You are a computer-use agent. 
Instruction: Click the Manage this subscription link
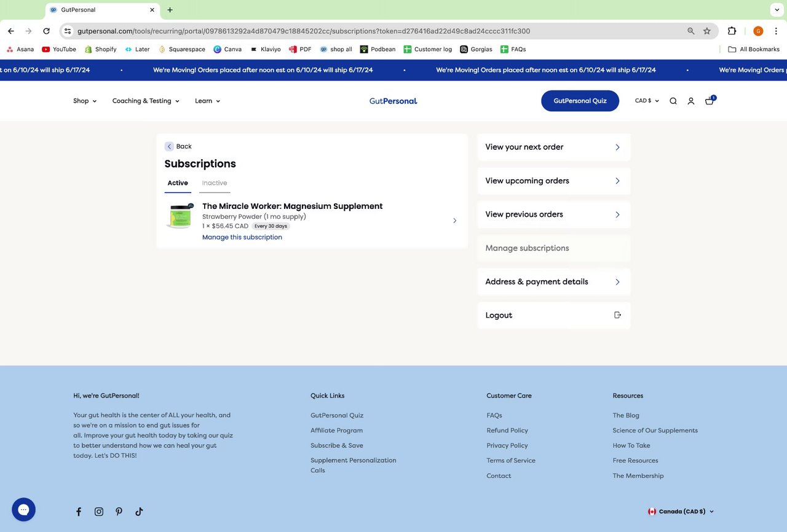242,237
